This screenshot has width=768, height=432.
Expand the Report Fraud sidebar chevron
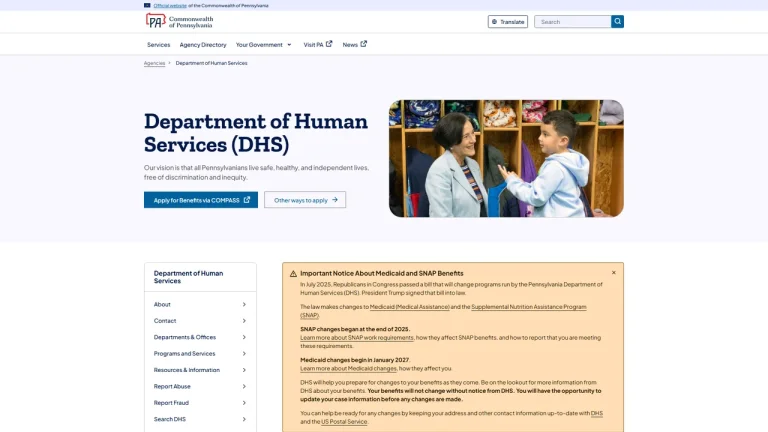[244, 403]
